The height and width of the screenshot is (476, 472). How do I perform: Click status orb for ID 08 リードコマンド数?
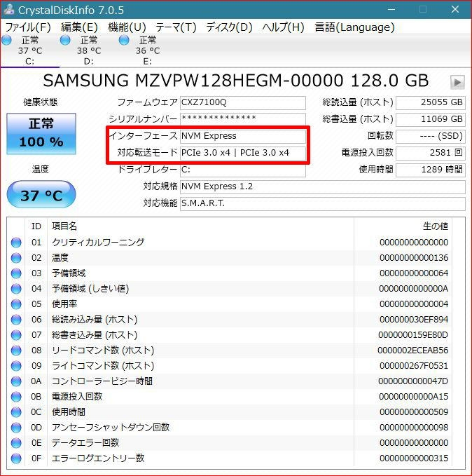coord(16,351)
